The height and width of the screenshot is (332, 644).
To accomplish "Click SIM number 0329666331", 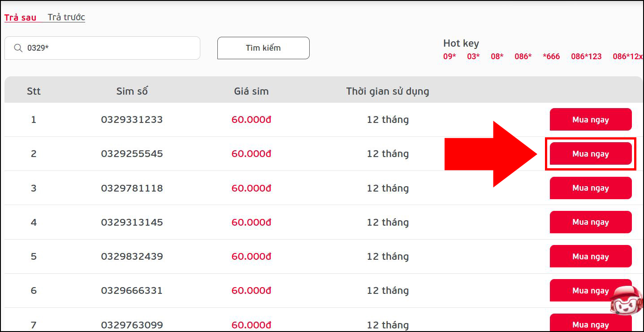I will pos(132,290).
